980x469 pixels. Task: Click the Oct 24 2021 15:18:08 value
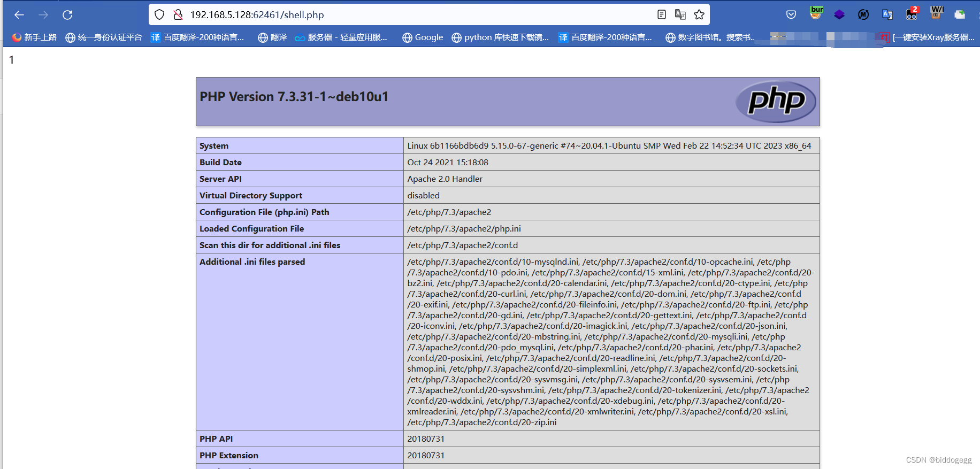[x=448, y=163]
